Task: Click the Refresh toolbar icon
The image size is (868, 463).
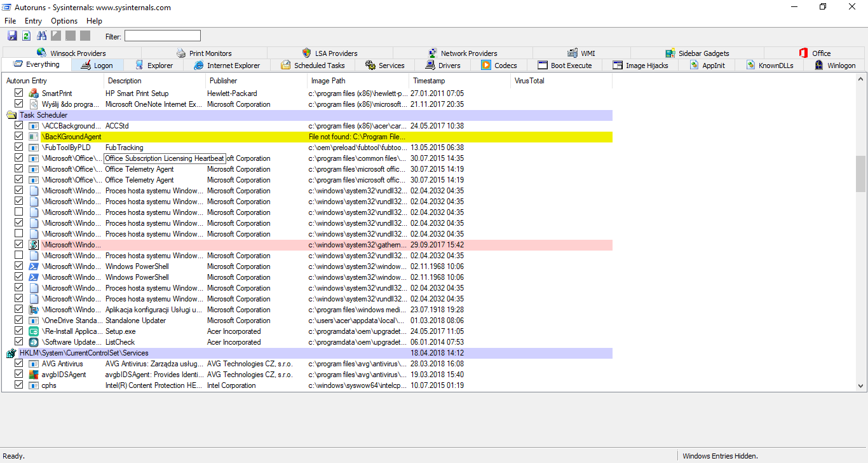Action: pyautogui.click(x=27, y=36)
